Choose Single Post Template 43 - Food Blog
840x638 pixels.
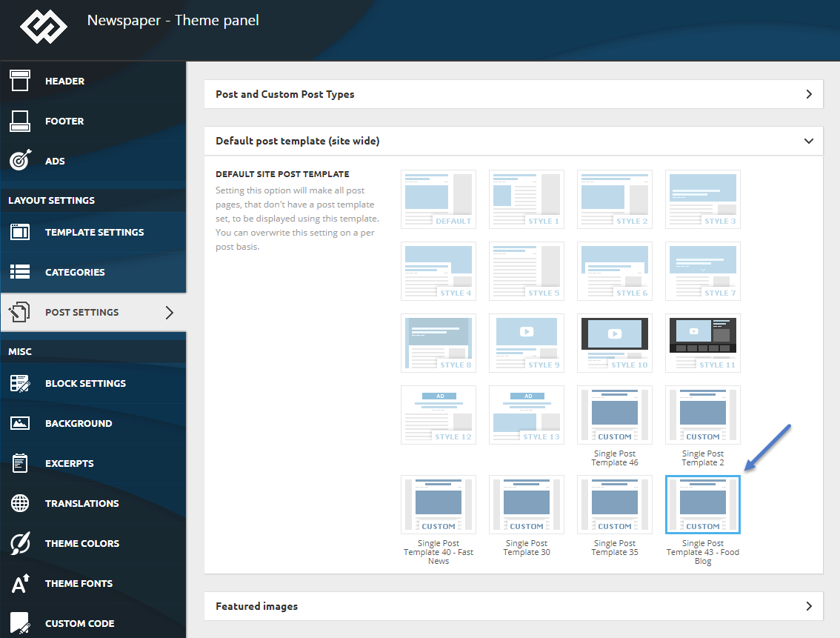(703, 505)
